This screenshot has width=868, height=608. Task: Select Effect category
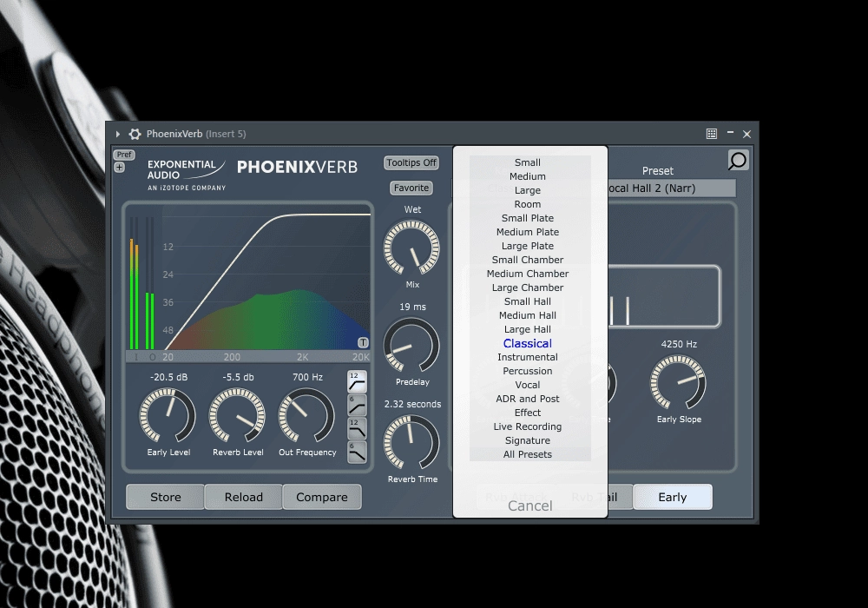(x=528, y=413)
